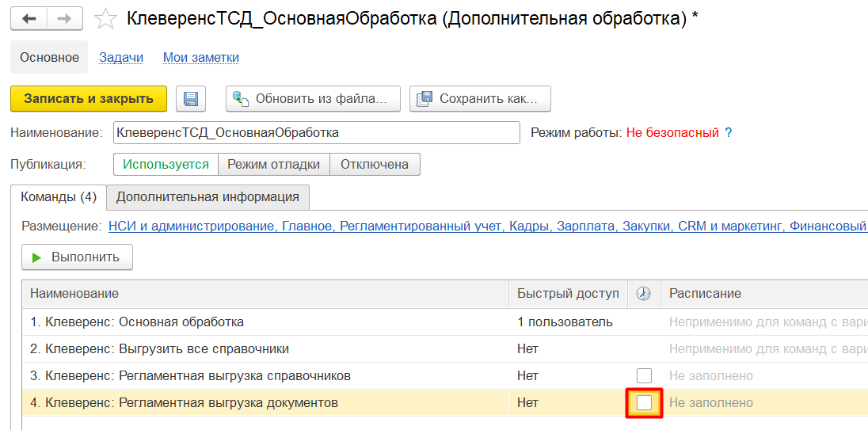This screenshot has width=868, height=430.
Task: Click the blue question mark help icon
Action: pos(729,133)
